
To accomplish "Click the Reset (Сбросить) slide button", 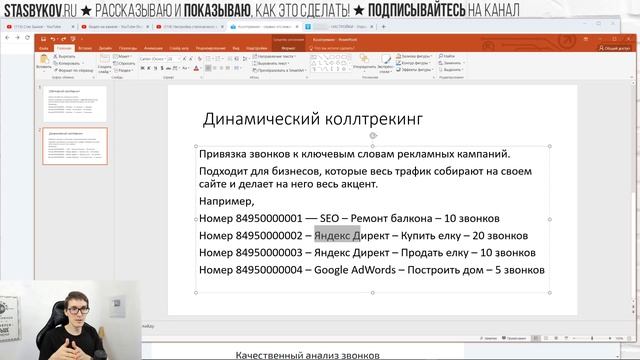I will point(124,63).
